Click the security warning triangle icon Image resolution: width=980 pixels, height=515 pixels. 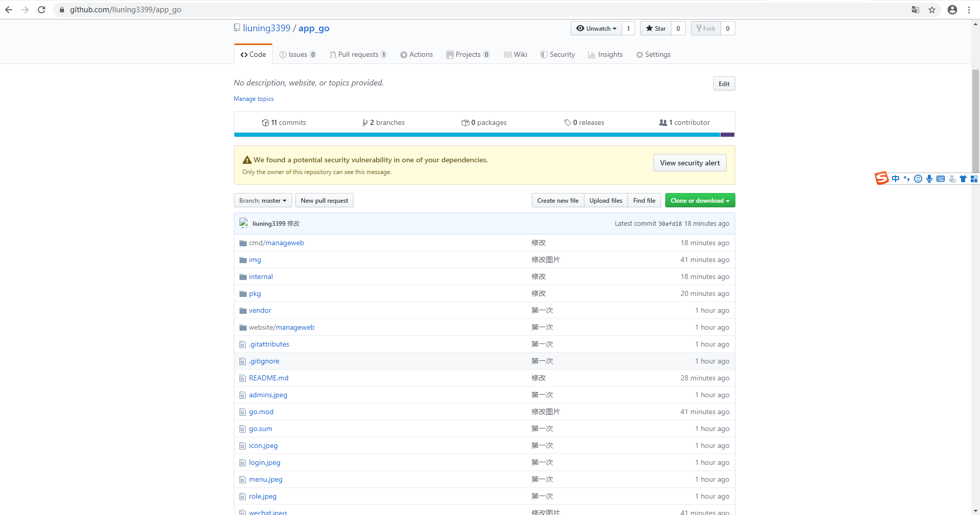point(247,160)
